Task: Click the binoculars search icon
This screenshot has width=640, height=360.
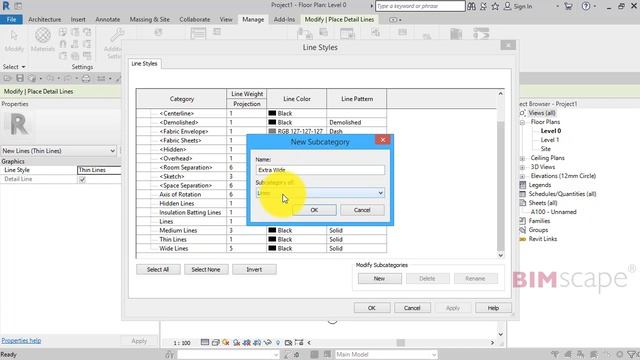Action: tap(471, 6)
